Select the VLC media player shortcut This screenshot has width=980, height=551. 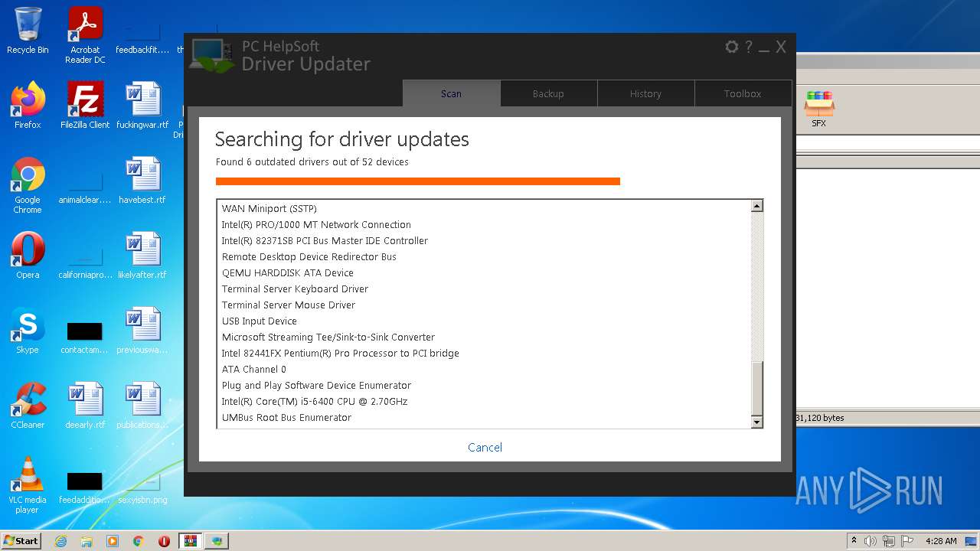click(x=28, y=485)
